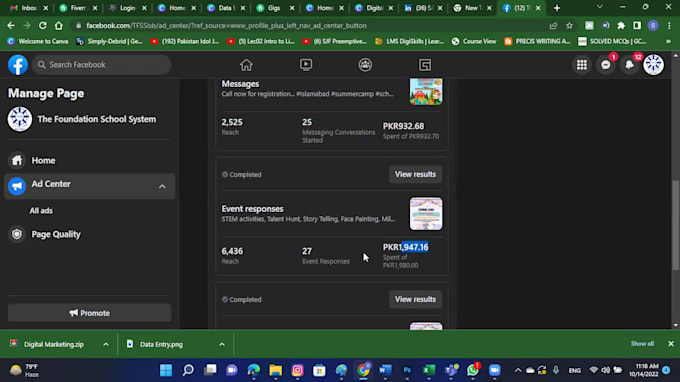Switch to the Digital tab
The image size is (680, 382).
374,8
